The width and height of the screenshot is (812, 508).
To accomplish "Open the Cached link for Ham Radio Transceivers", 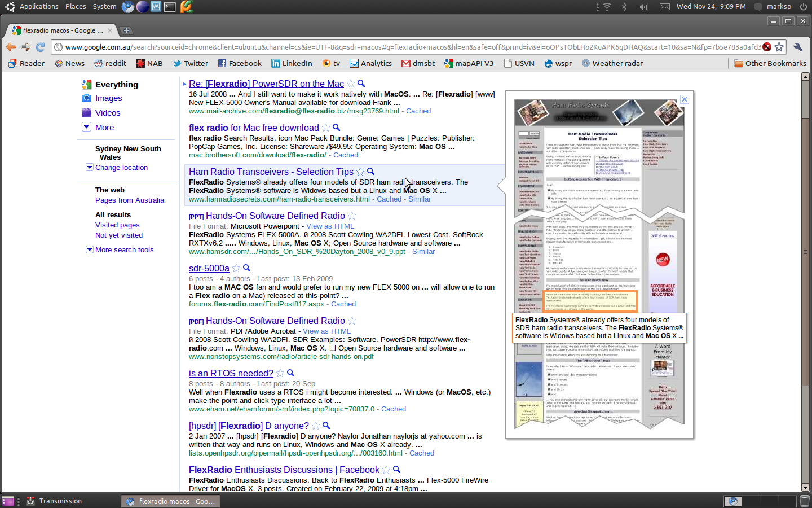I will coord(388,199).
